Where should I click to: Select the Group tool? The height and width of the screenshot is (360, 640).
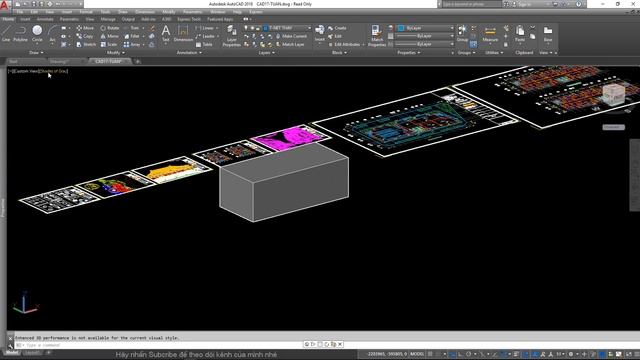462,33
